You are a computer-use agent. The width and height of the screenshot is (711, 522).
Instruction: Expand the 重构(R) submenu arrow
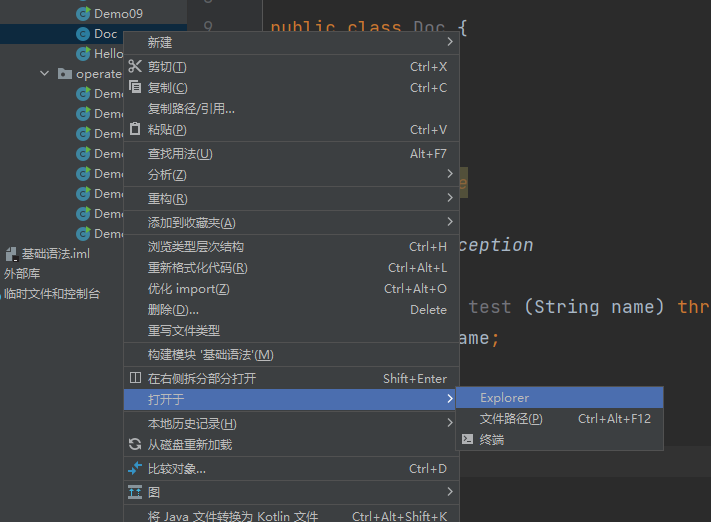(449, 198)
